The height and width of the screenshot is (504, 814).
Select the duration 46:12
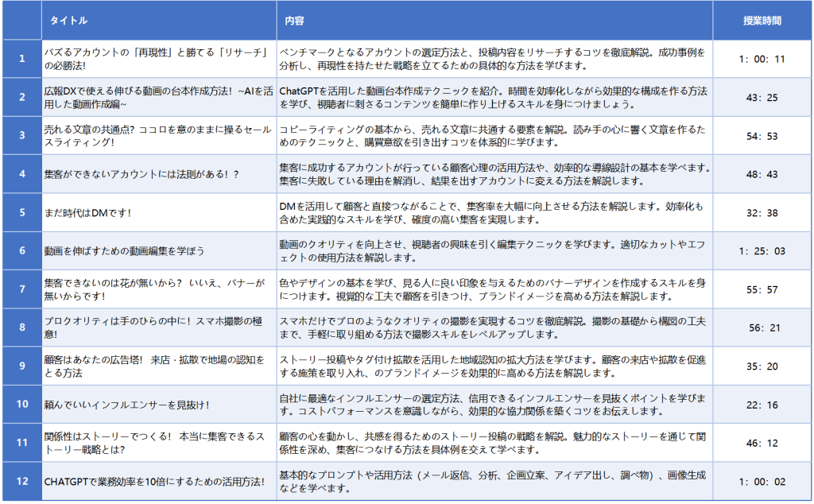coord(762,444)
